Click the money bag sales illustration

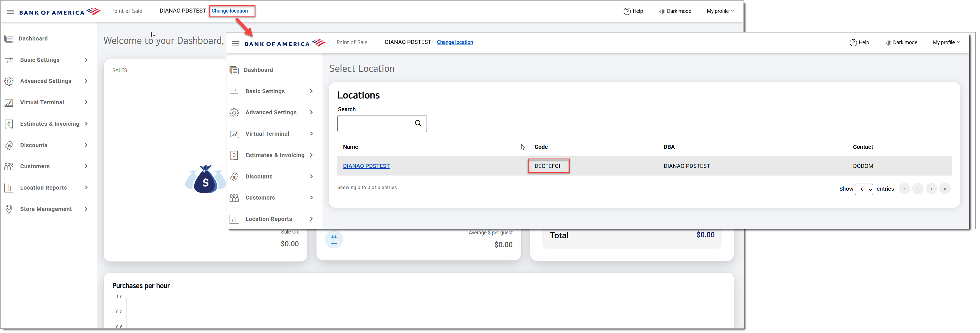point(205,179)
